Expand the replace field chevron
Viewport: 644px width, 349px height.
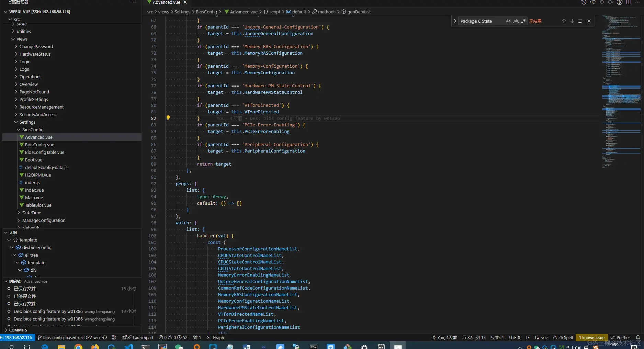coord(455,21)
